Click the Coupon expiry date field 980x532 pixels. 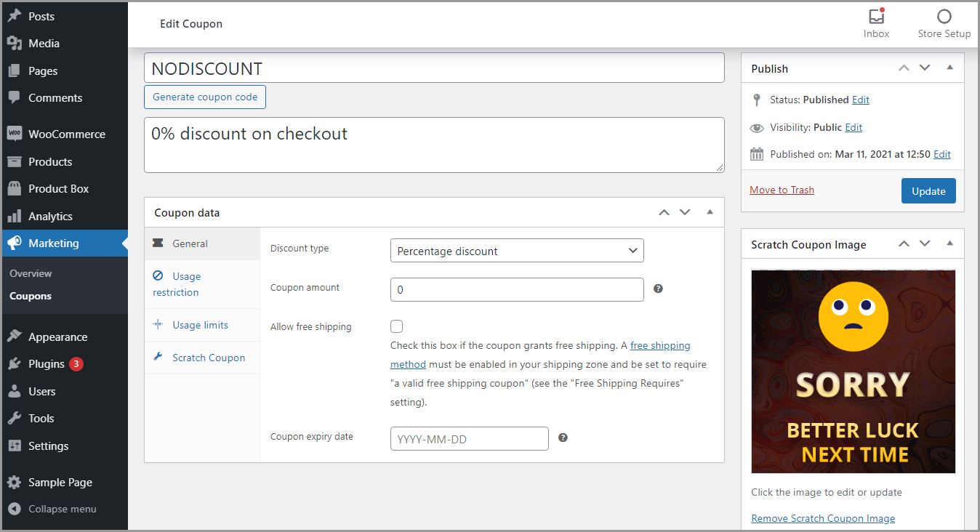pyautogui.click(x=469, y=438)
